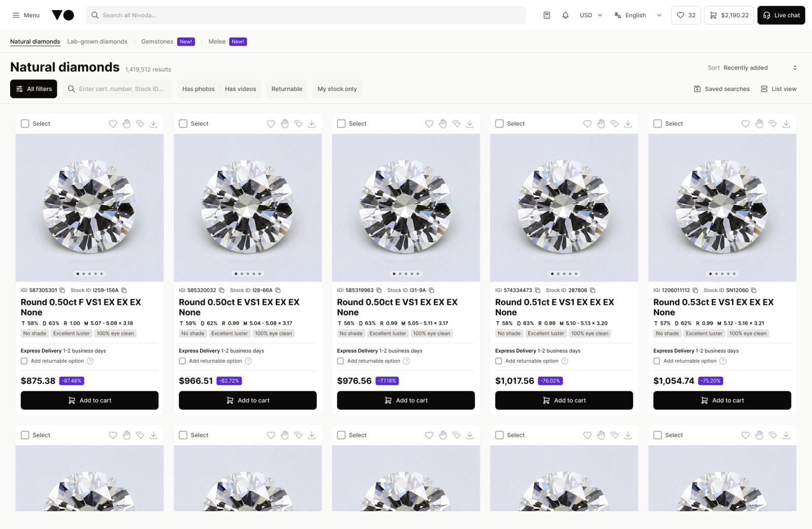812x529 pixels.
Task: Open returnable option help for $1,017.56 diamond
Action: pos(565,361)
